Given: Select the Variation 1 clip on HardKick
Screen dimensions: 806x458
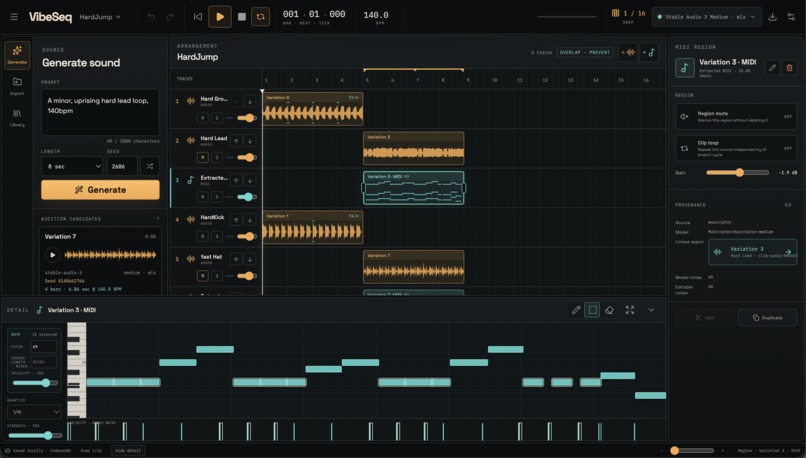Looking at the screenshot, I should tap(313, 227).
